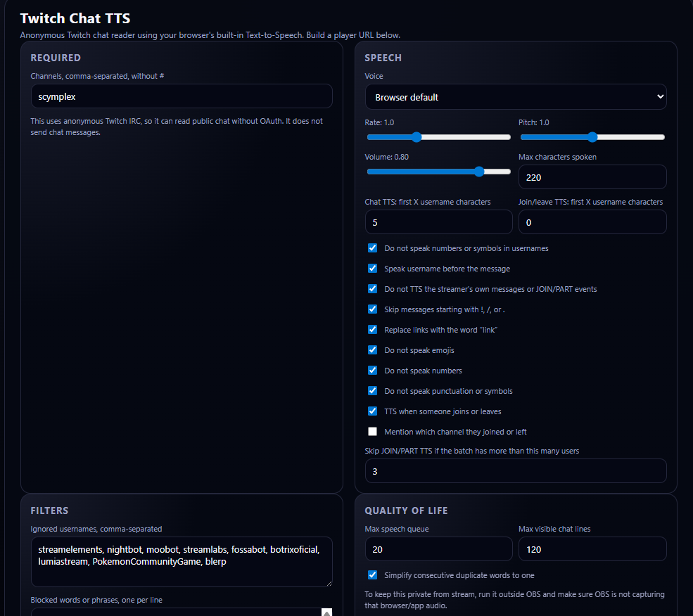Toggle Do not speak emojis checkbox

coord(373,349)
